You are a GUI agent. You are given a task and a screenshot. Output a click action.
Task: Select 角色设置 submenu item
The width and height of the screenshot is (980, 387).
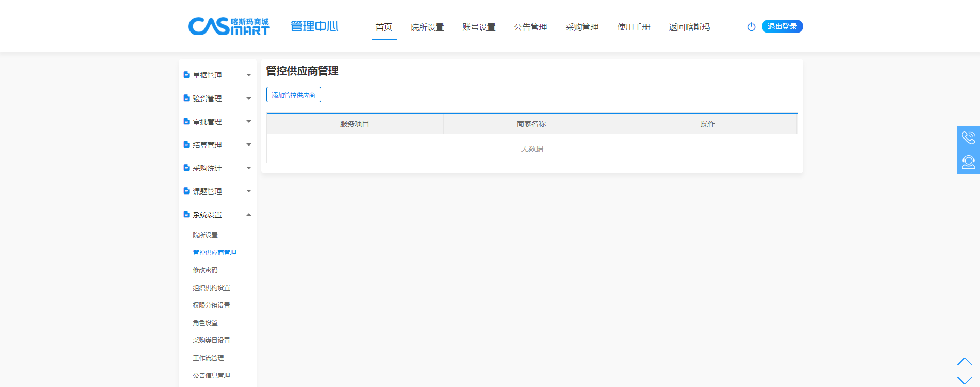(205, 323)
